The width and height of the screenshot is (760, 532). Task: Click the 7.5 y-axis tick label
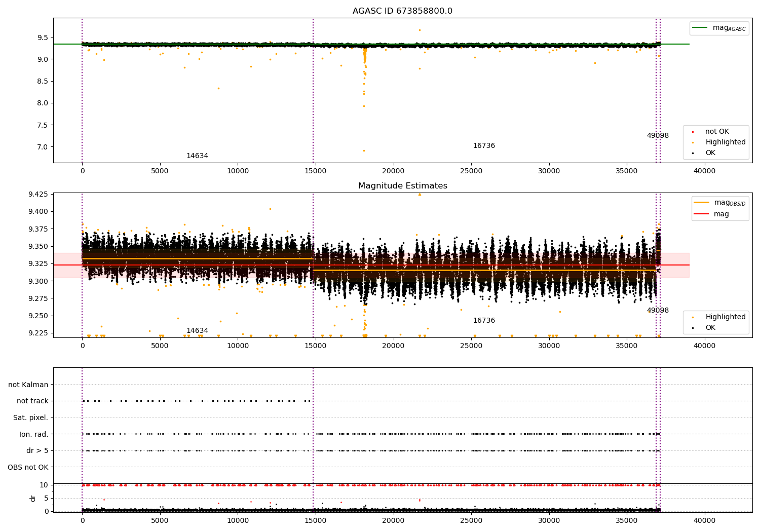[x=43, y=125]
